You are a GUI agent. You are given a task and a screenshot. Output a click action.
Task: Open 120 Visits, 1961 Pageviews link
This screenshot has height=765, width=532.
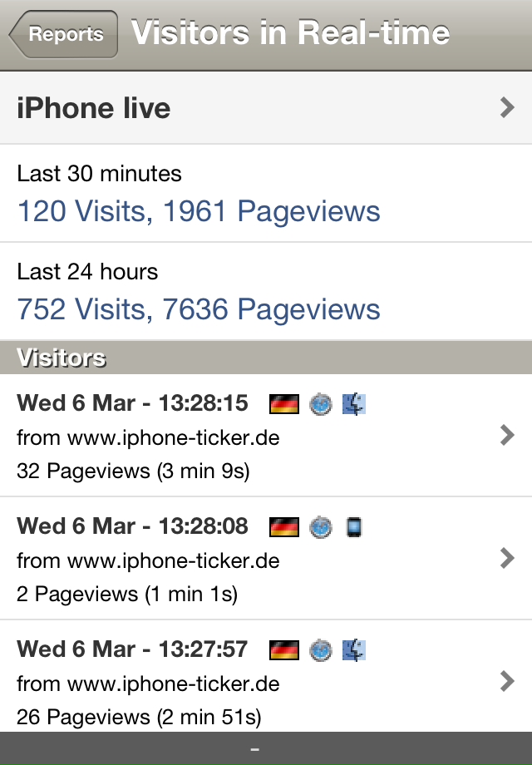click(199, 211)
